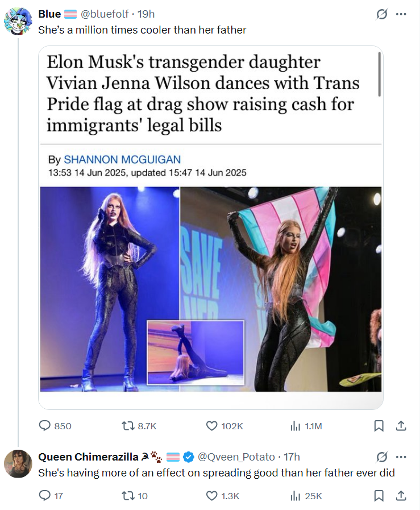The image size is (420, 510).
Task: Bookmark Blue's post
Action: point(379,425)
